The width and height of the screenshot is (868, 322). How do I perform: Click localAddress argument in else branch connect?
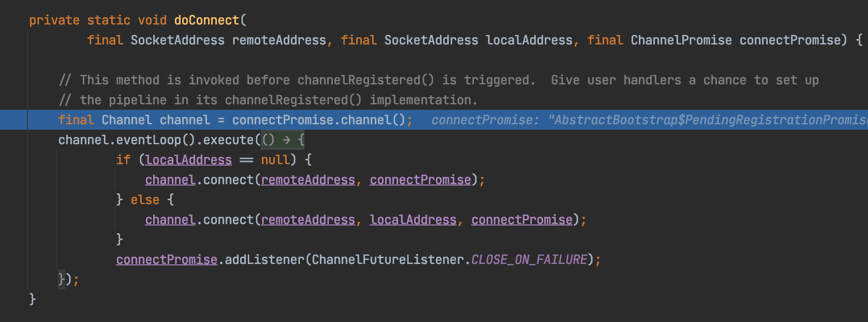click(x=413, y=220)
